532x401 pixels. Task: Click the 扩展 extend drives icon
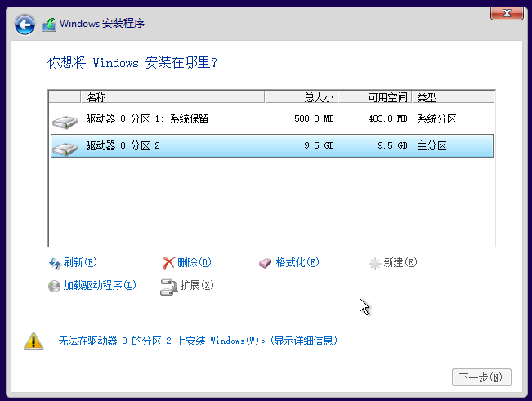point(168,287)
